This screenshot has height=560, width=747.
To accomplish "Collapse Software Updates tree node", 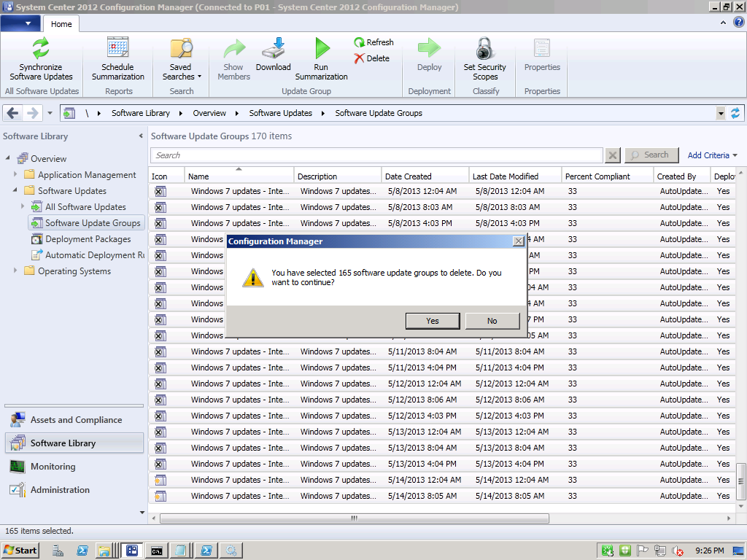I will click(15, 190).
